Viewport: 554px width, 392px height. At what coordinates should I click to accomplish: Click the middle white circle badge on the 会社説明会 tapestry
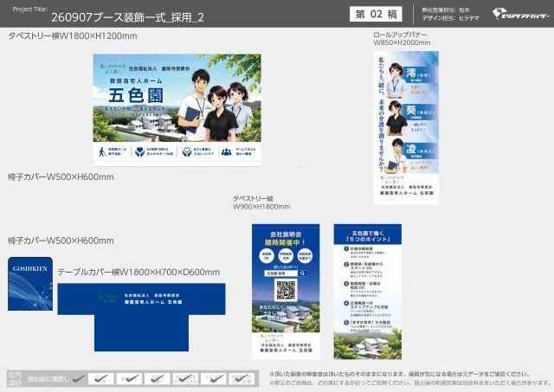[x=286, y=255]
